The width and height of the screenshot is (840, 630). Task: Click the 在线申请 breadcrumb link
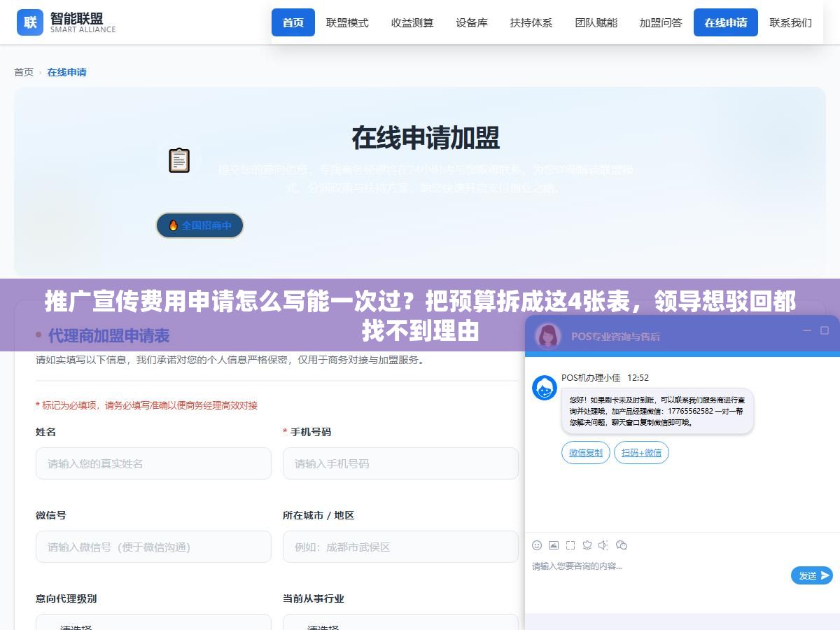67,72
